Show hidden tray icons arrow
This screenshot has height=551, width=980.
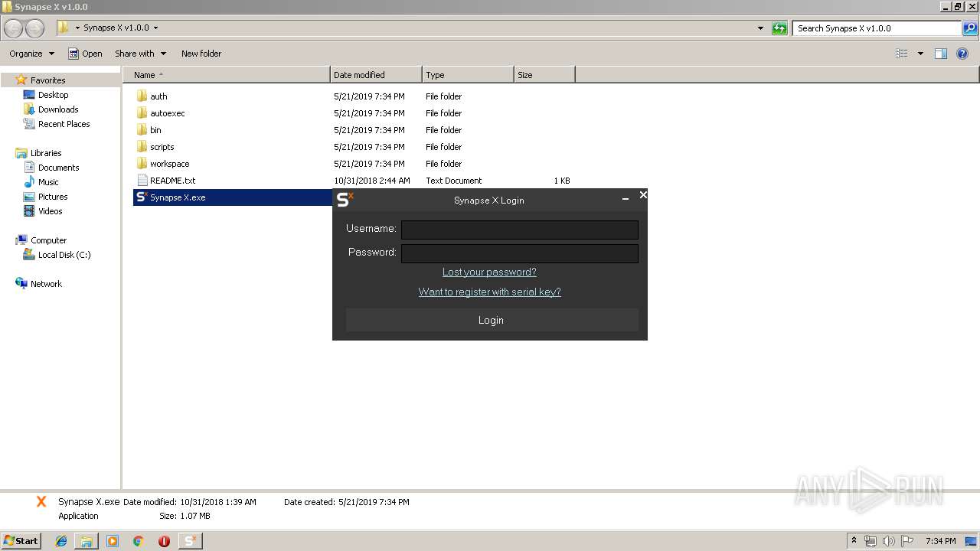tap(854, 541)
